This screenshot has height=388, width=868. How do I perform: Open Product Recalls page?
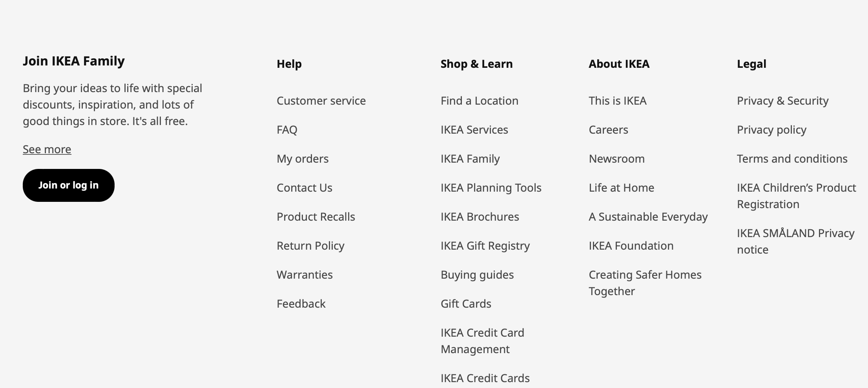pos(315,217)
